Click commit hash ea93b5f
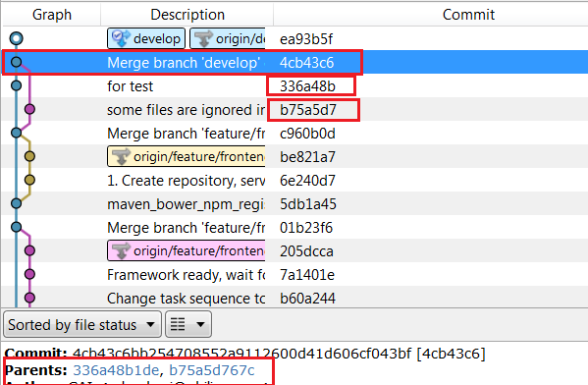 coord(306,39)
